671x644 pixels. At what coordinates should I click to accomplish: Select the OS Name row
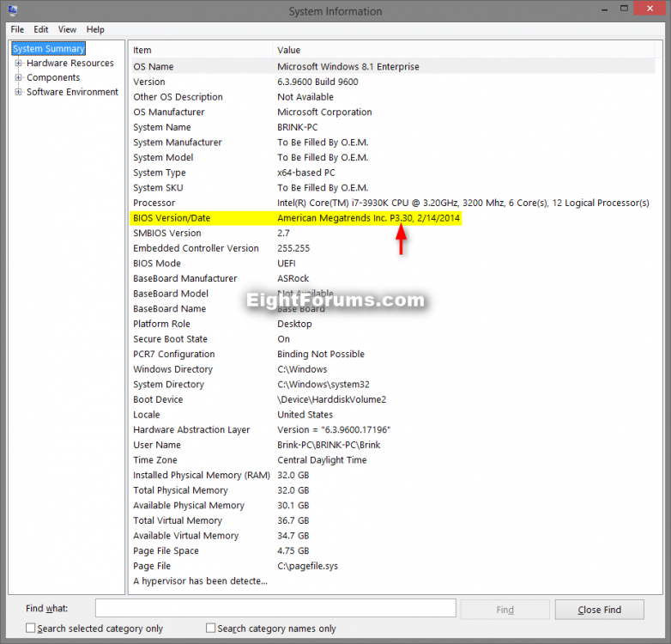[x=392, y=67]
